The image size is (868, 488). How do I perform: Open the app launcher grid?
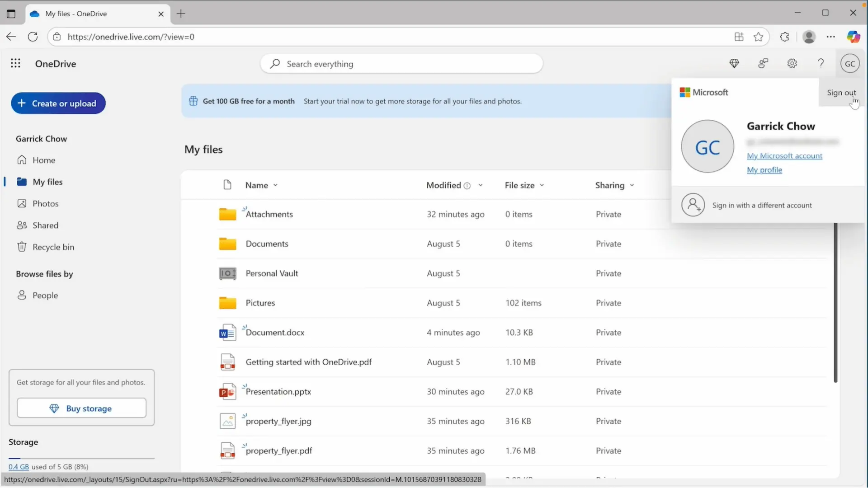click(x=15, y=63)
